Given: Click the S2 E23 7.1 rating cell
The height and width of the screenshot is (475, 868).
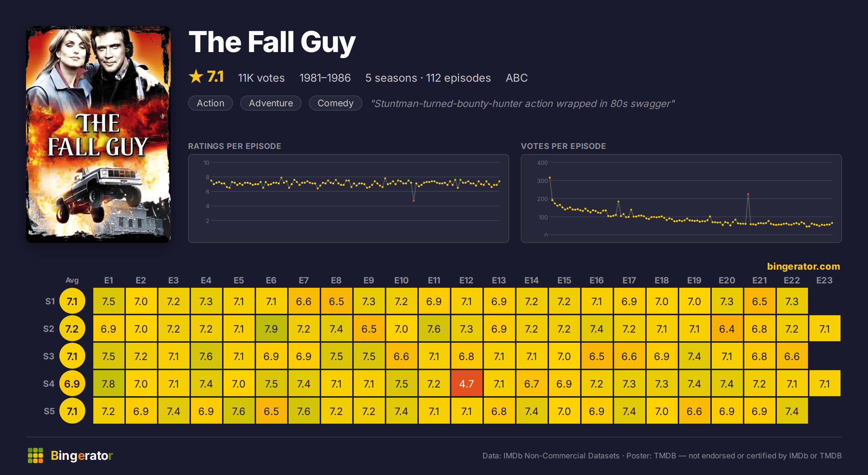Looking at the screenshot, I should (x=825, y=329).
